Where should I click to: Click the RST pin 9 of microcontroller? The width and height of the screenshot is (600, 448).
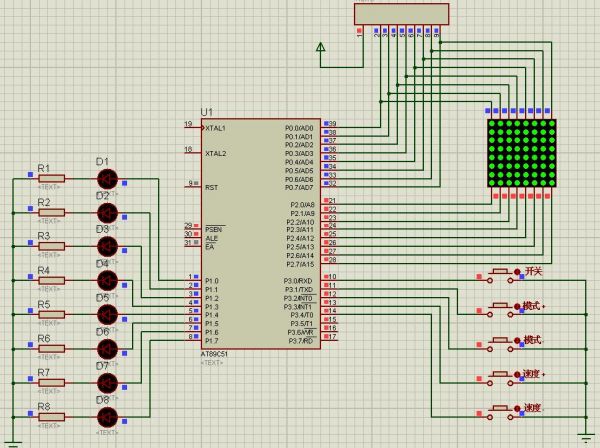[x=192, y=185]
